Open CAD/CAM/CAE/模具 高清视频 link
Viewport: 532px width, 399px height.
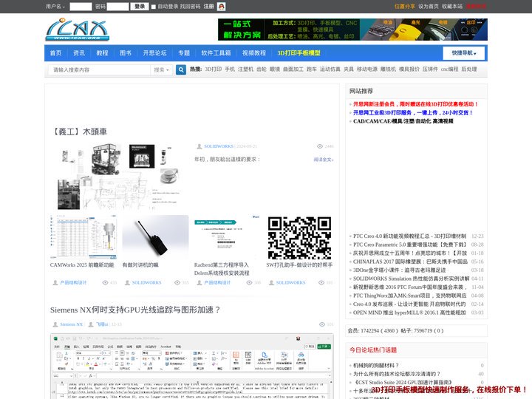[x=403, y=121]
